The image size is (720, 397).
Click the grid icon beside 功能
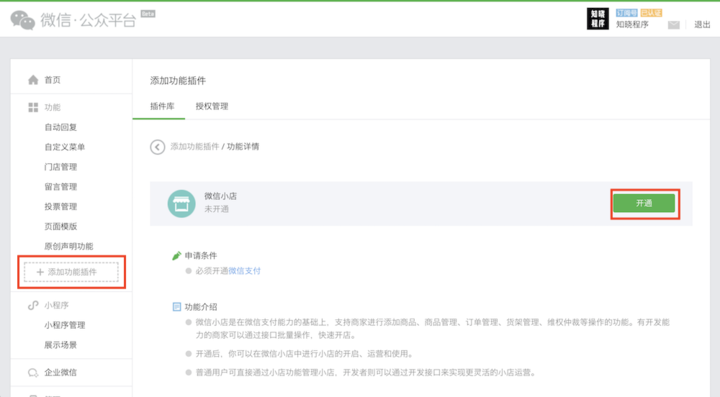pos(33,107)
